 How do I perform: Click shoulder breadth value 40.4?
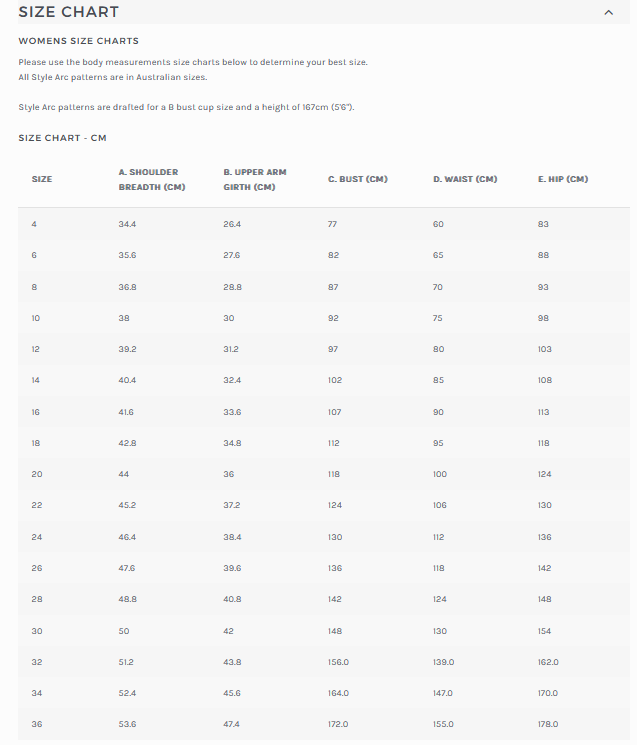tap(128, 380)
